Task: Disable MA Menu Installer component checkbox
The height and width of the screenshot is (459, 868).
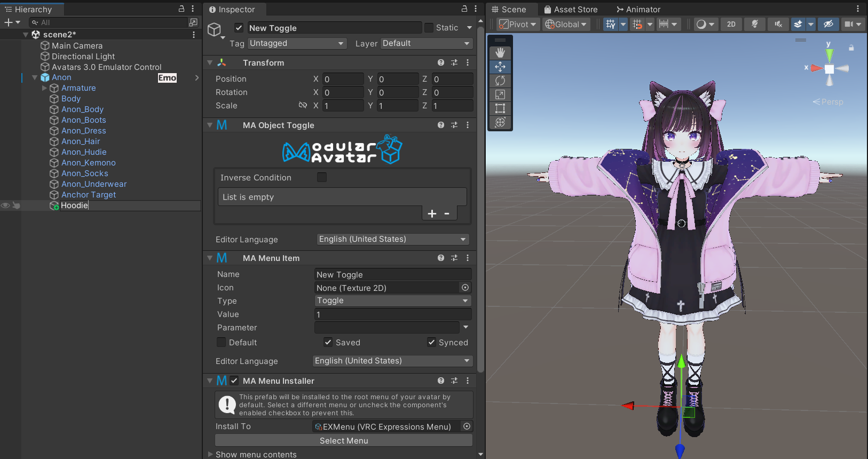Action: point(234,381)
